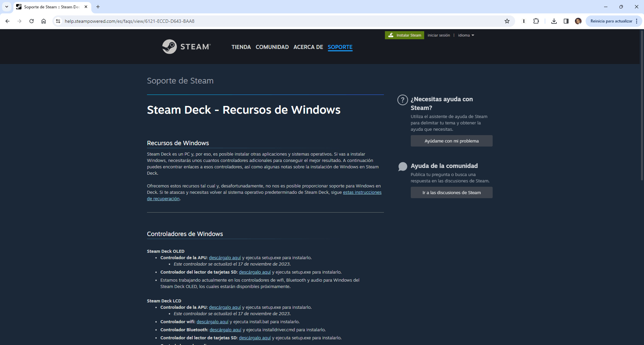Click the Ayuda de la comunidad heading
Image resolution: width=644 pixels, height=345 pixels.
pyautogui.click(x=444, y=166)
